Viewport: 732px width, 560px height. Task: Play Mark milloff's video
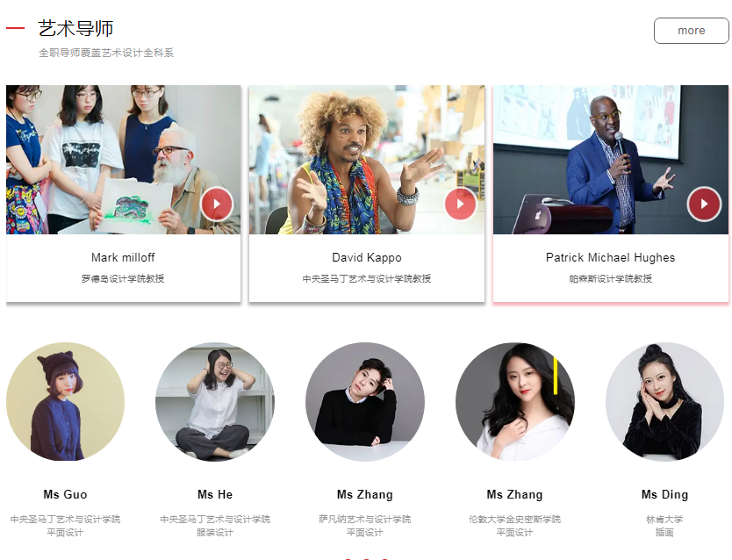click(217, 204)
